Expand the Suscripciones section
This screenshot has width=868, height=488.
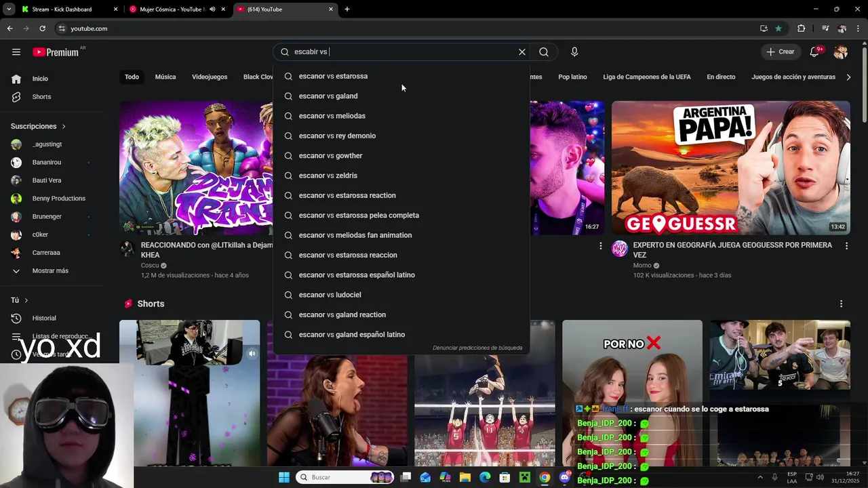click(39, 126)
